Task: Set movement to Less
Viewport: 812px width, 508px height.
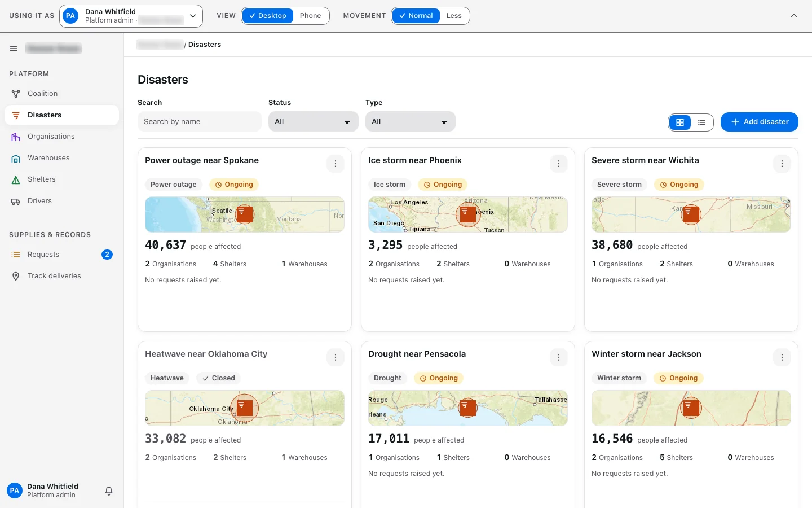Action: pyautogui.click(x=454, y=16)
